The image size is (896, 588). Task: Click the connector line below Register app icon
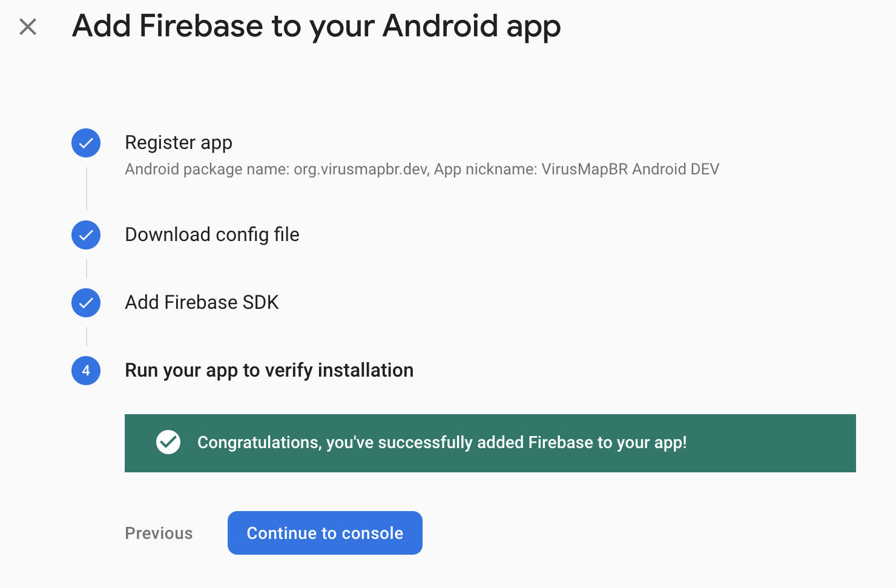pyautogui.click(x=87, y=189)
